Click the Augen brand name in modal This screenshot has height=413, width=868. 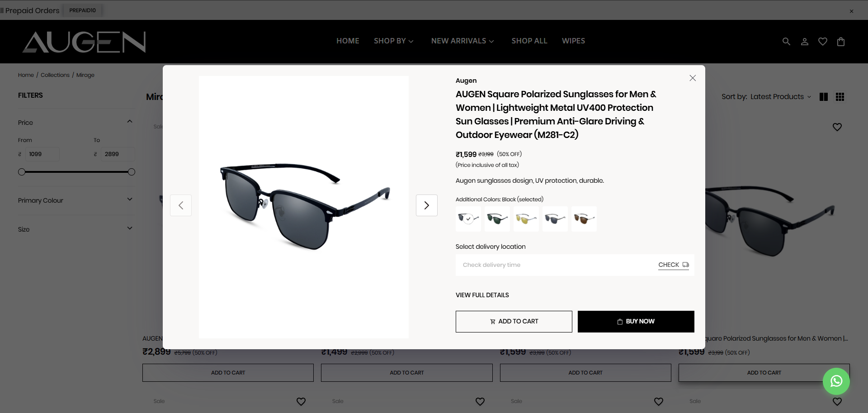[x=466, y=81]
